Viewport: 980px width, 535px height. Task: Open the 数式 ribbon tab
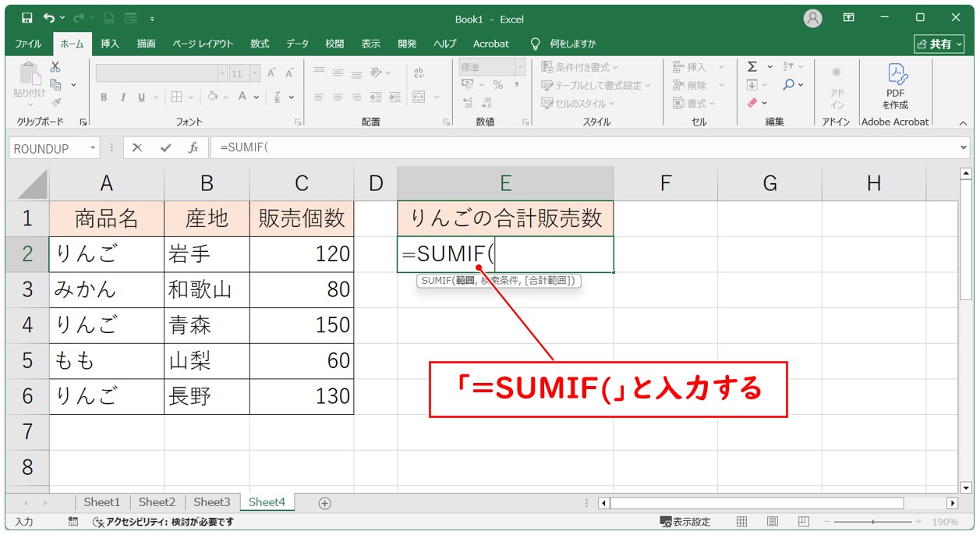[260, 44]
